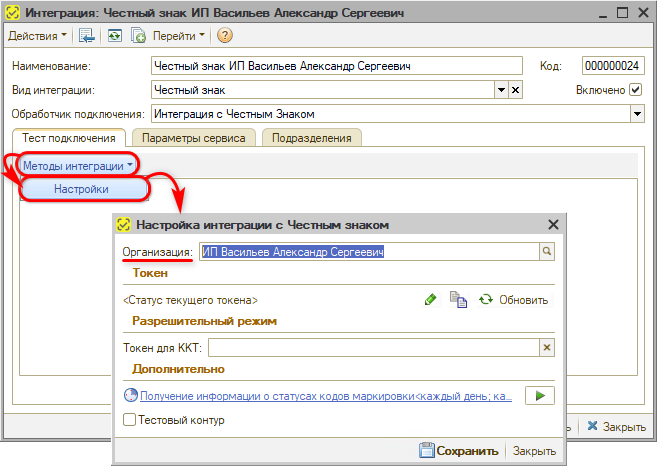Screen dimensions: 657x466
Task: Click the copy token icon
Action: point(458,299)
